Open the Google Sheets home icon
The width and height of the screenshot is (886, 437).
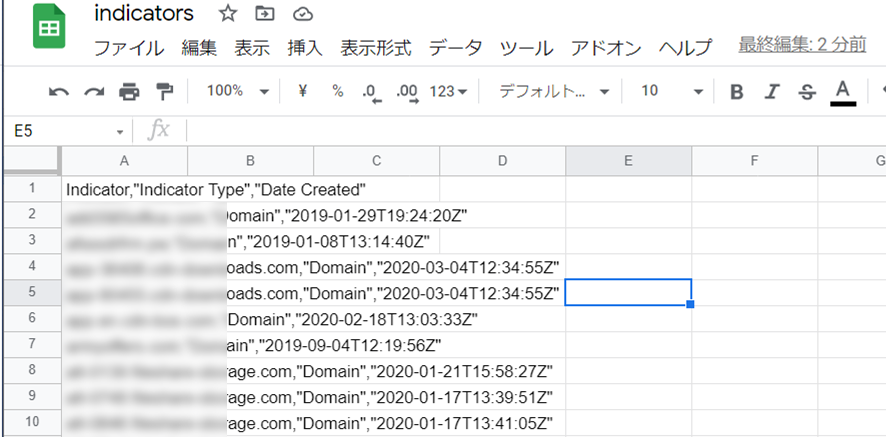(x=49, y=27)
